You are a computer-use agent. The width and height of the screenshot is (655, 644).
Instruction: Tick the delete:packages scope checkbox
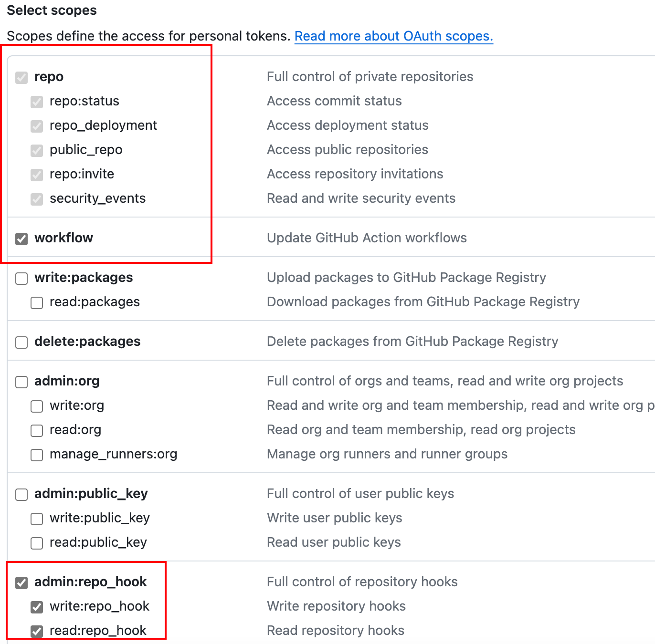(x=21, y=342)
